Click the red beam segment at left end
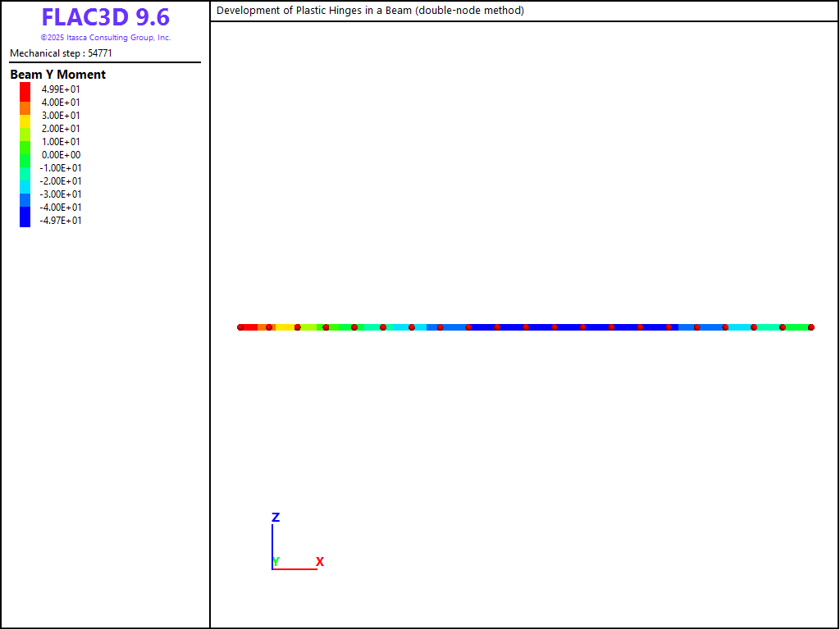Image resolution: width=840 pixels, height=630 pixels. 250,327
